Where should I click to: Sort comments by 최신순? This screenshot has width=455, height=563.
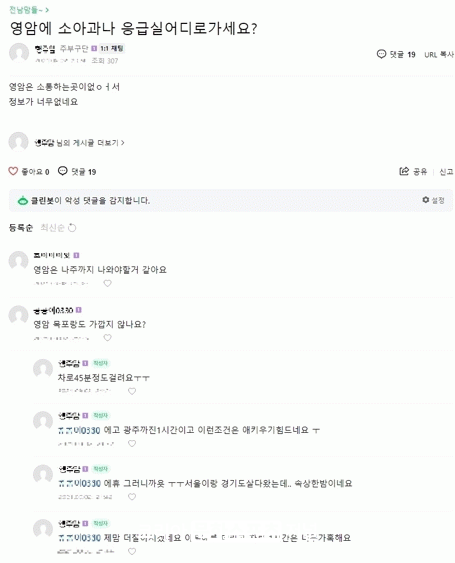(52, 228)
